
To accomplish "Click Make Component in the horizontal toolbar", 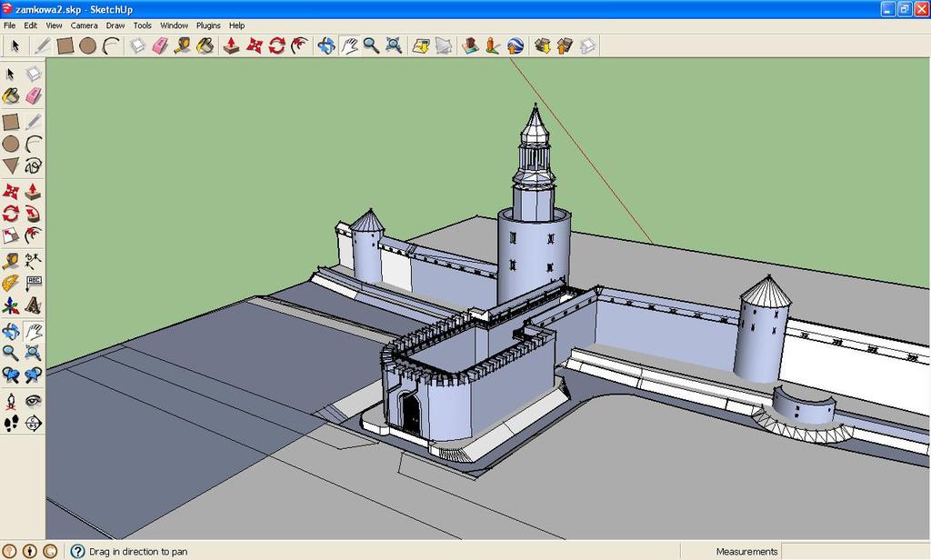I will coord(138,45).
